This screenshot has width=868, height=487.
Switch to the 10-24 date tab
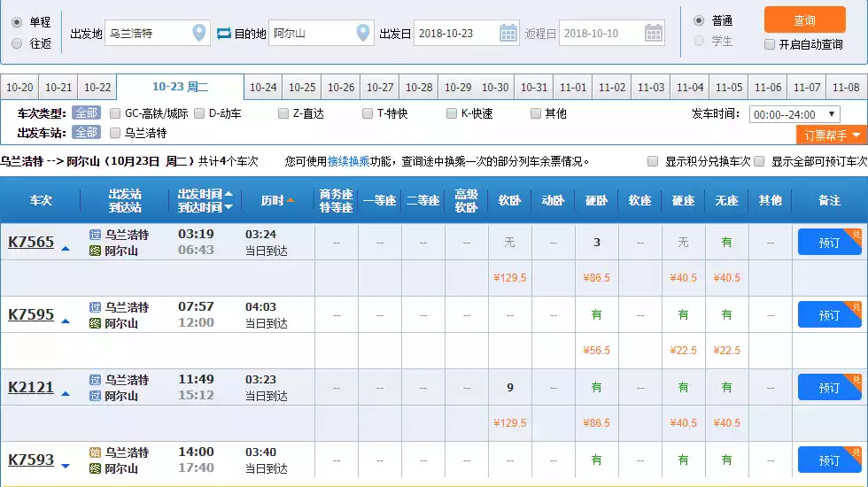click(x=263, y=88)
